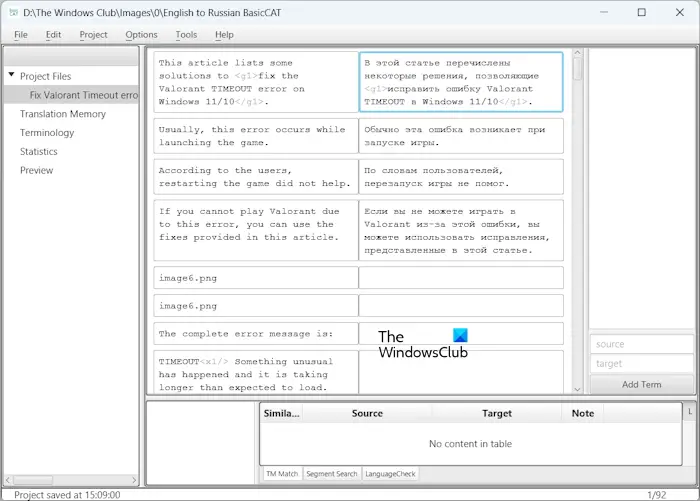Viewport: 700px width, 501px height.
Task: Click left arrow of sidebar horizontal scrollbar
Action: click(8, 480)
